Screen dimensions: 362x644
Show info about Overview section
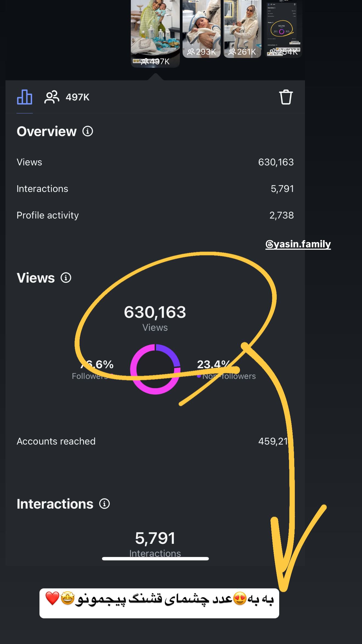point(88,131)
